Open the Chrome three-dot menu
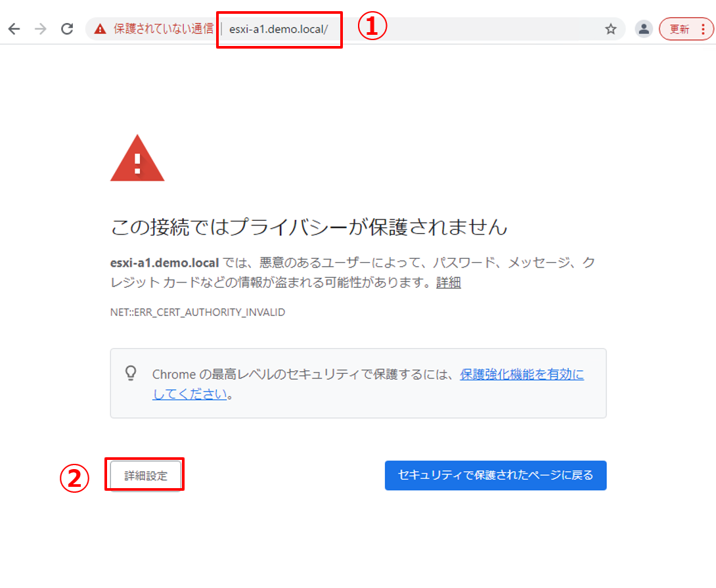The width and height of the screenshot is (716, 588). point(704,30)
